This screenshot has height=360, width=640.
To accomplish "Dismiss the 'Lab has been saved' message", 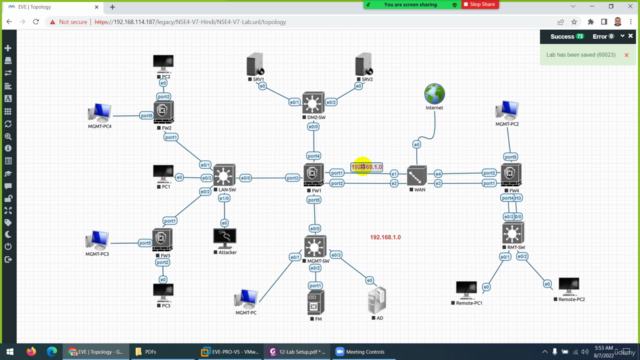I will [627, 55].
